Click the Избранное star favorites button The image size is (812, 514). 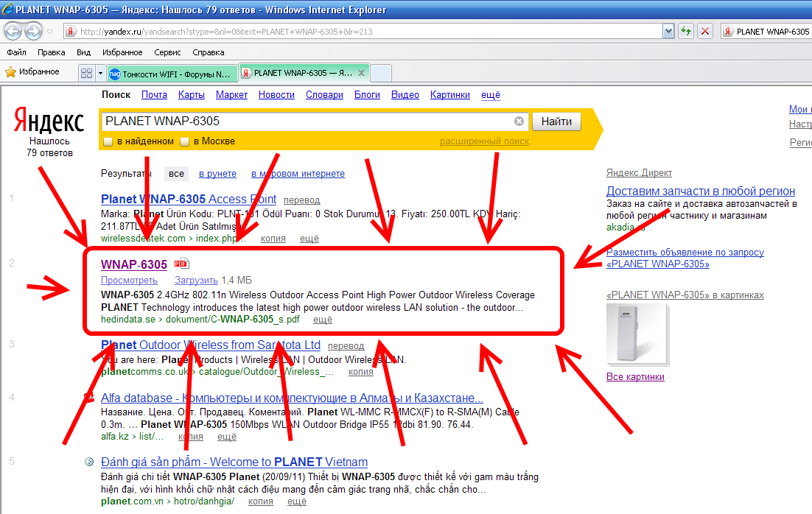coord(32,72)
